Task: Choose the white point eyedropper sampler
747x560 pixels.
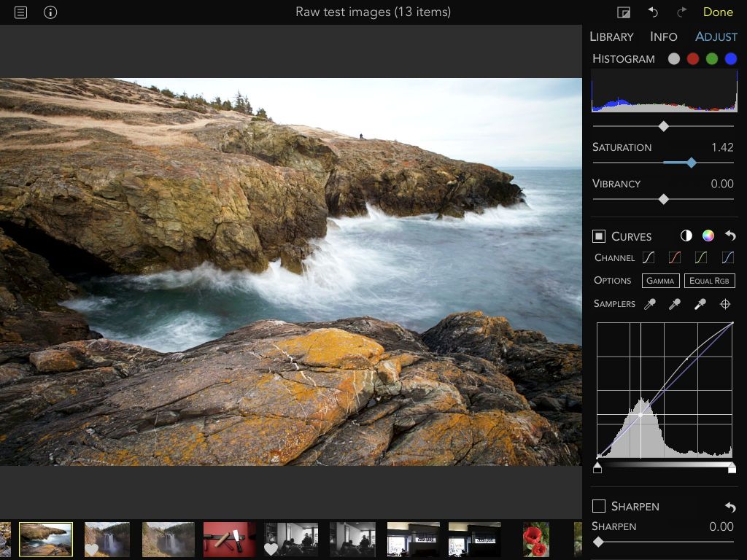Action: pos(700,304)
